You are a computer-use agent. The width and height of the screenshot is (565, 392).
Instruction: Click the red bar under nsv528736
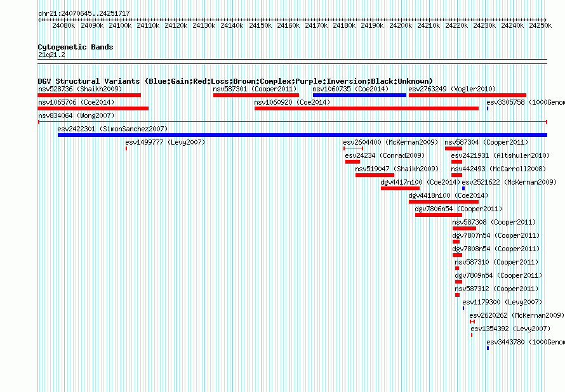pyautogui.click(x=89, y=95)
